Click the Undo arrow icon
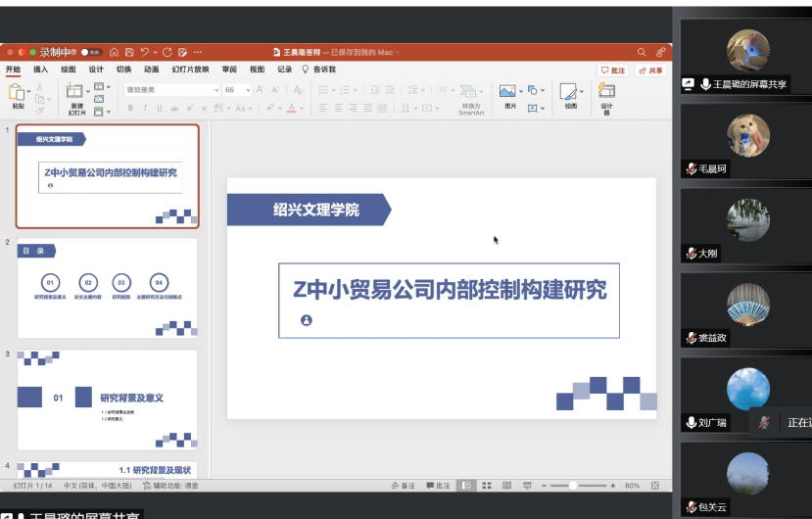Screen dimensions: 812x519 click(x=145, y=52)
